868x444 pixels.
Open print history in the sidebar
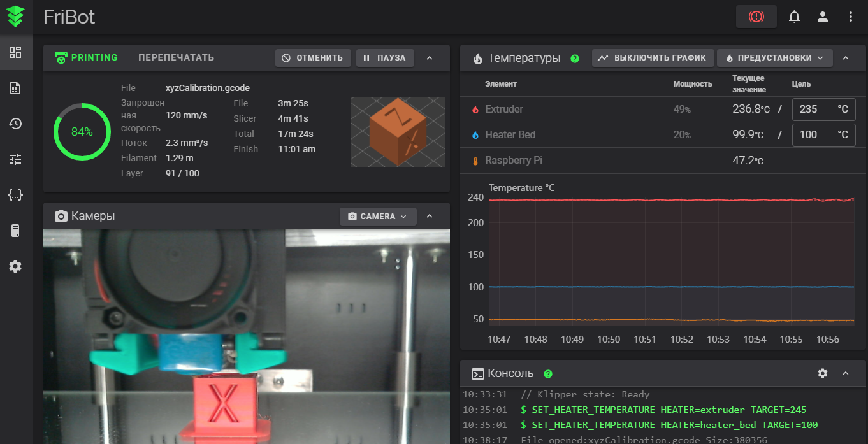[16, 124]
